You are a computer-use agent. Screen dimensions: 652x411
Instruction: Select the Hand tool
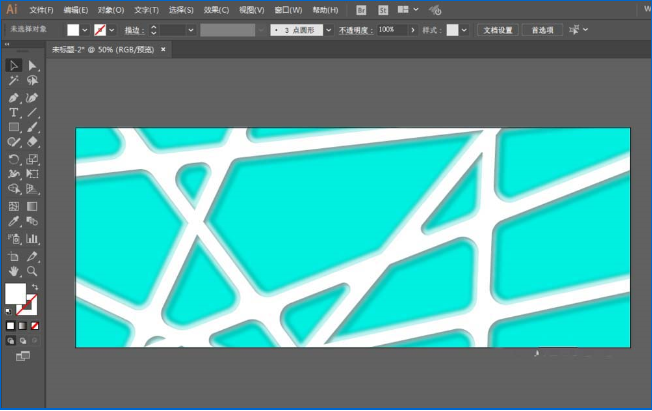click(14, 271)
